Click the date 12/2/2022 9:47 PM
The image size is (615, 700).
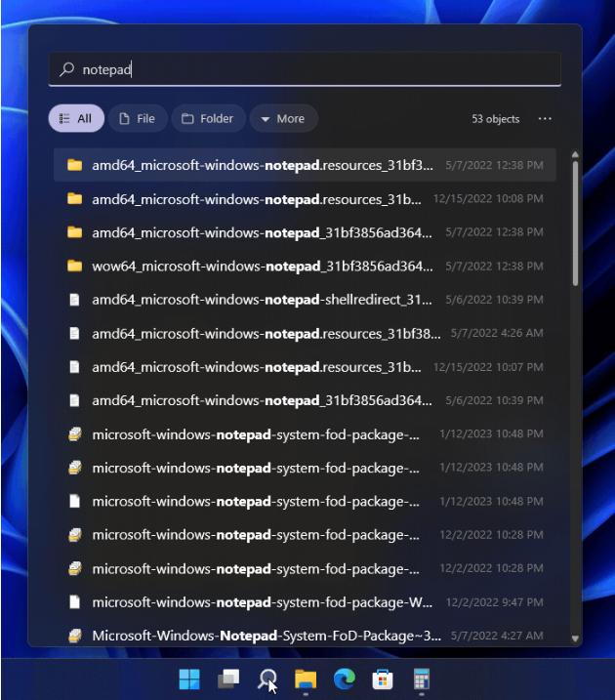495,601
